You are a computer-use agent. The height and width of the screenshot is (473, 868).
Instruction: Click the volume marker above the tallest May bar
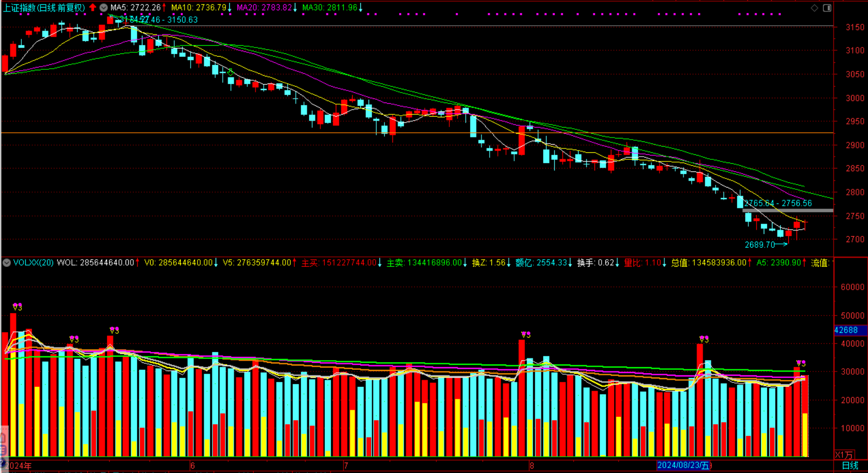(17, 307)
